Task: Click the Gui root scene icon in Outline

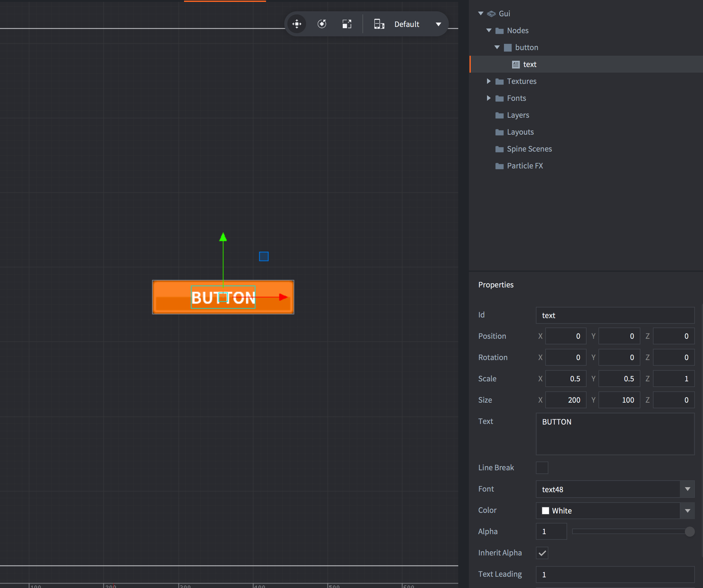Action: click(491, 13)
